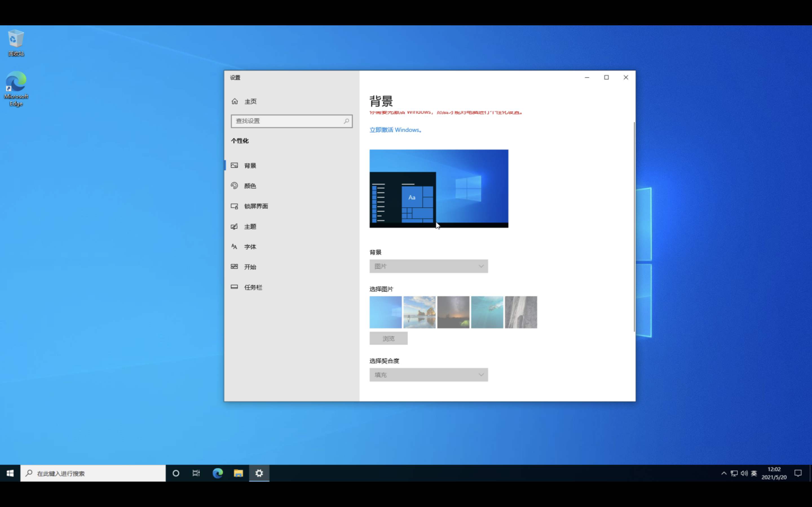Click the settings page vertical scrollbar
This screenshot has height=507, width=812.
pos(634,227)
